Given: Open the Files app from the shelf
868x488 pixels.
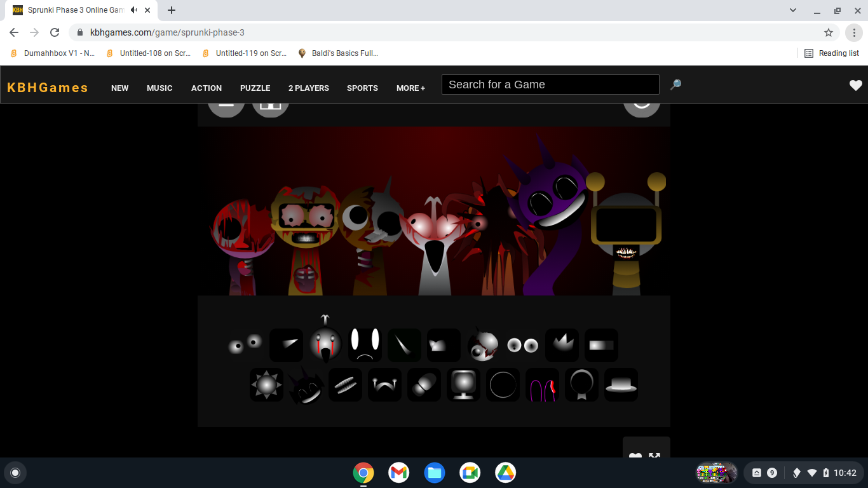Looking at the screenshot, I should 435,473.
